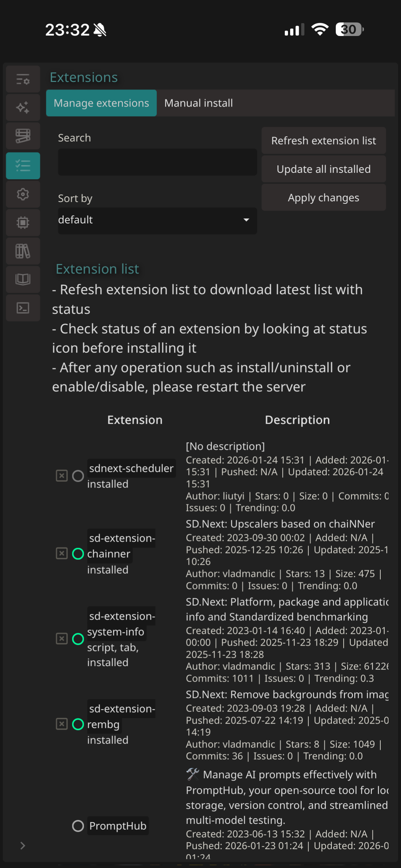Focus the extension Search input field
The width and height of the screenshot is (401, 868).
[157, 162]
